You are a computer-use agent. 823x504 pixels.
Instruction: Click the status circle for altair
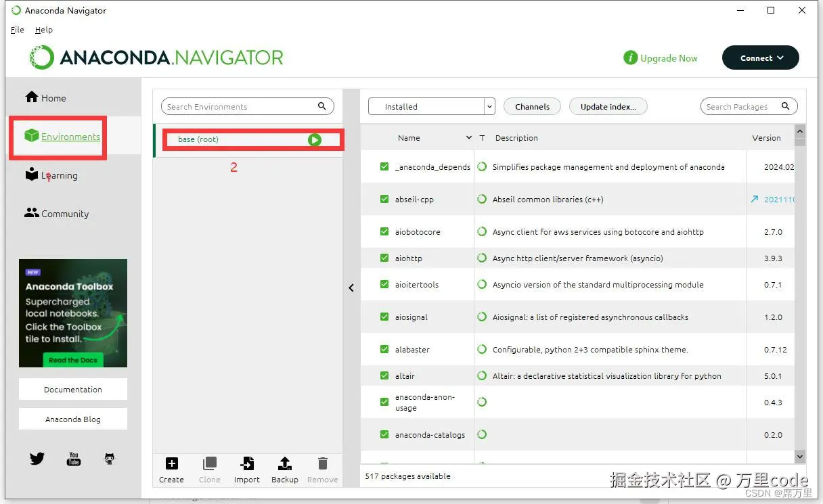click(482, 375)
